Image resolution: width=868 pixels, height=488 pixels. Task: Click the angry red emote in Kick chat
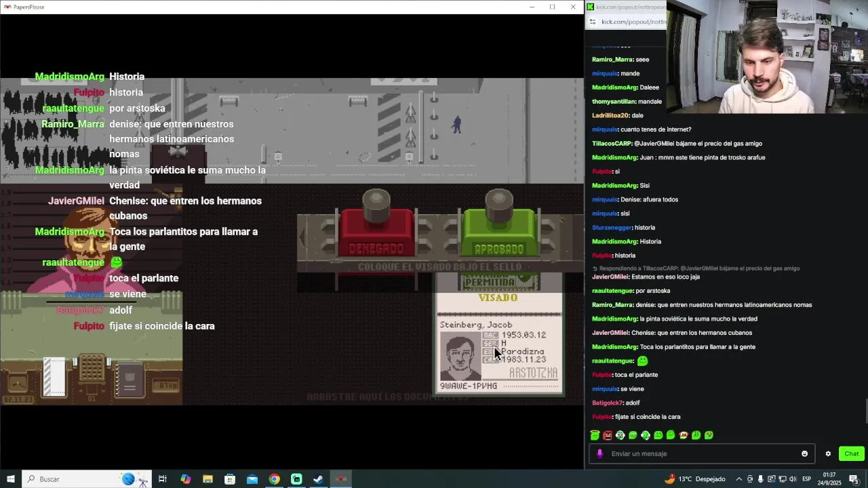pos(608,435)
